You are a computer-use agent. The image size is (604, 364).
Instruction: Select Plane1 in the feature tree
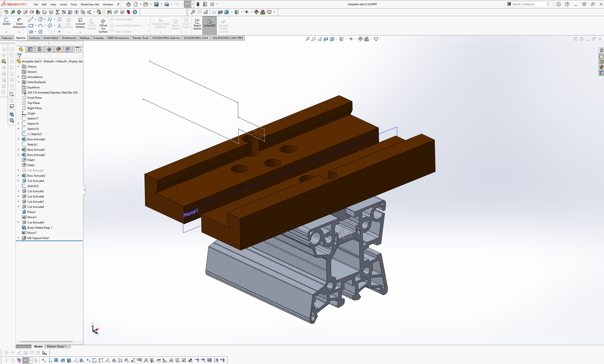click(31, 212)
